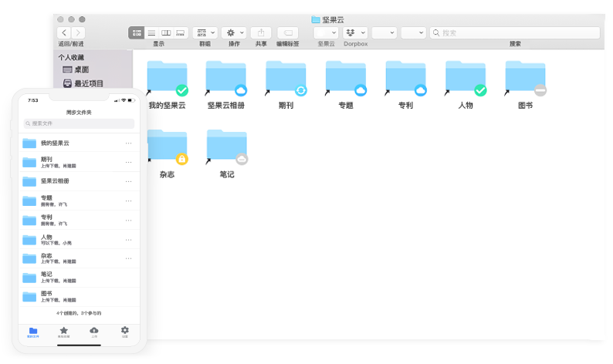Open 坚果云相册 row on phone

click(x=79, y=181)
